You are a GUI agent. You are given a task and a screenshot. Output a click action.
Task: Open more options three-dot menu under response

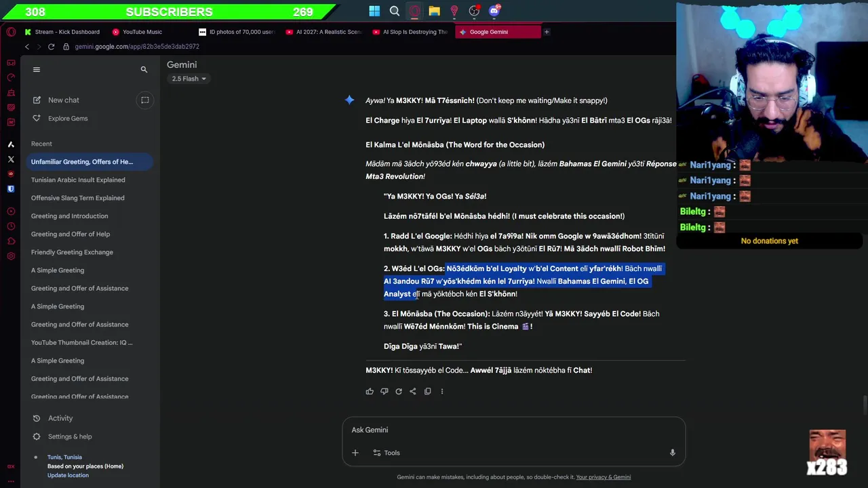click(442, 391)
